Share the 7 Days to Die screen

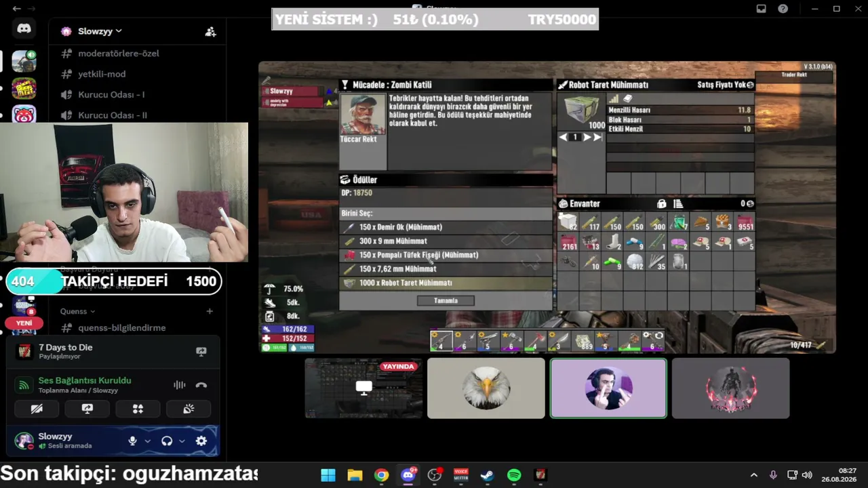pyautogui.click(x=201, y=351)
